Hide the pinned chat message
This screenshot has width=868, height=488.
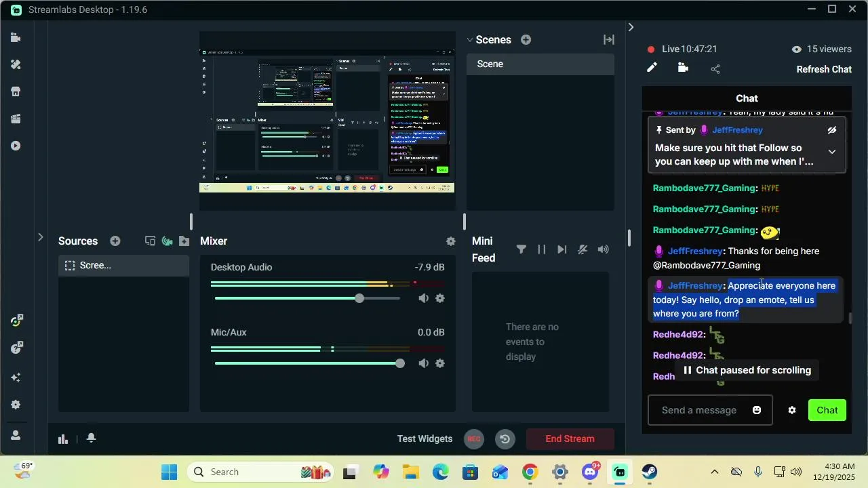pyautogui.click(x=832, y=130)
